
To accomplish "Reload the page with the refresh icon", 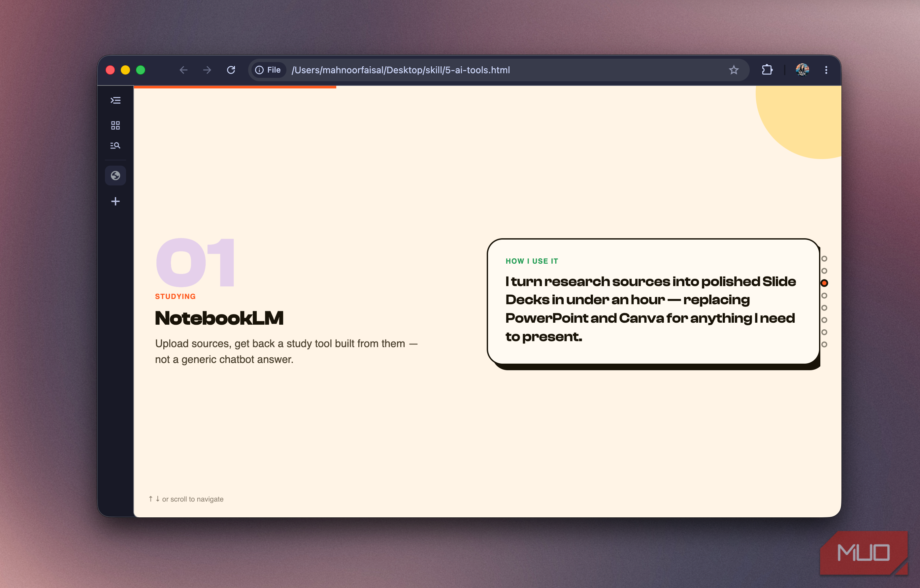I will click(231, 70).
